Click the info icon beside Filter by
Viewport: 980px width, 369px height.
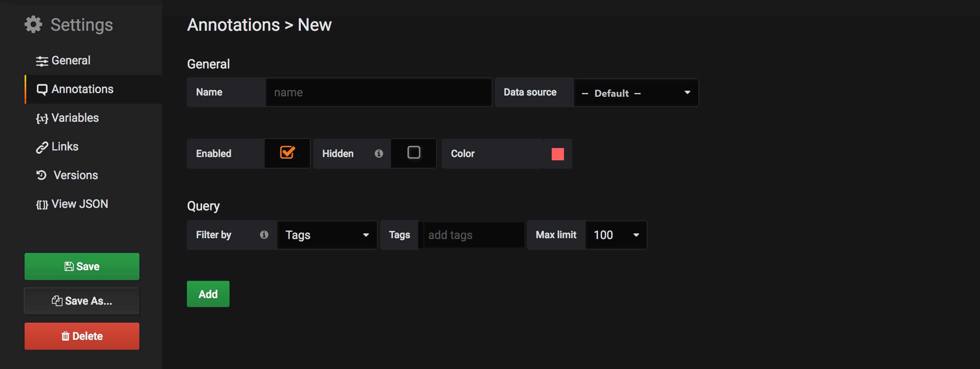(264, 235)
